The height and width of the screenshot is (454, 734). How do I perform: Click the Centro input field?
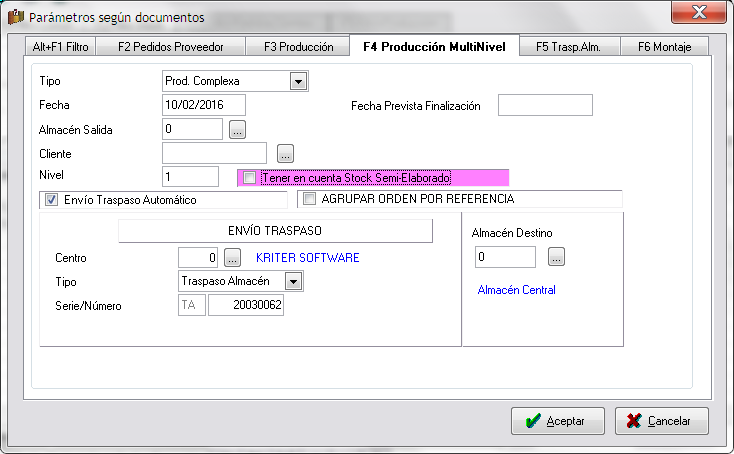coord(198,257)
